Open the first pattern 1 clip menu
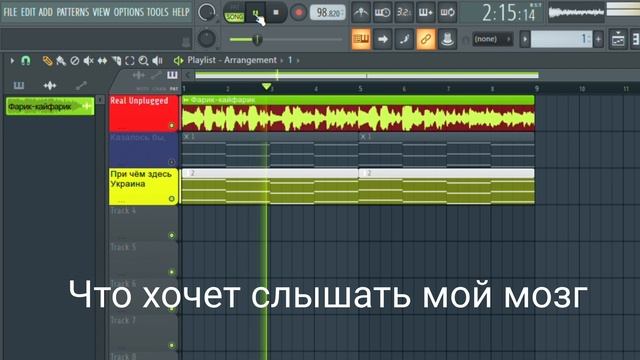 click(186, 136)
